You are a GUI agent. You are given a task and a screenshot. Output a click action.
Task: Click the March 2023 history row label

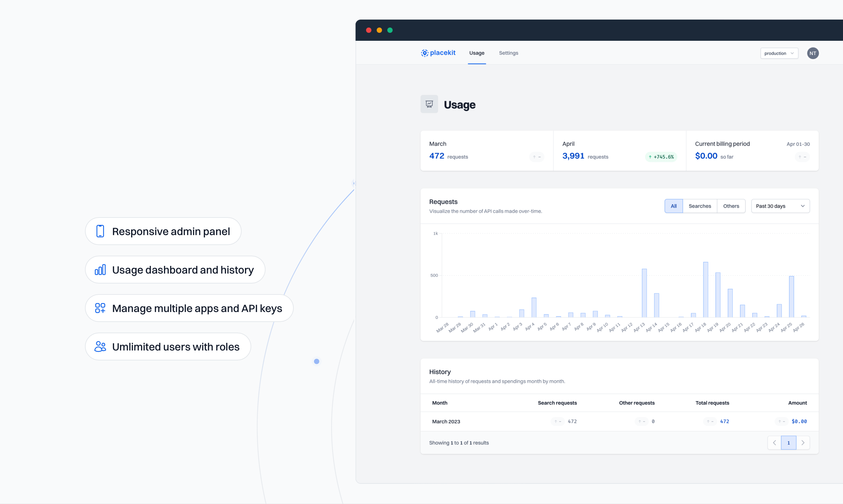pos(446,421)
